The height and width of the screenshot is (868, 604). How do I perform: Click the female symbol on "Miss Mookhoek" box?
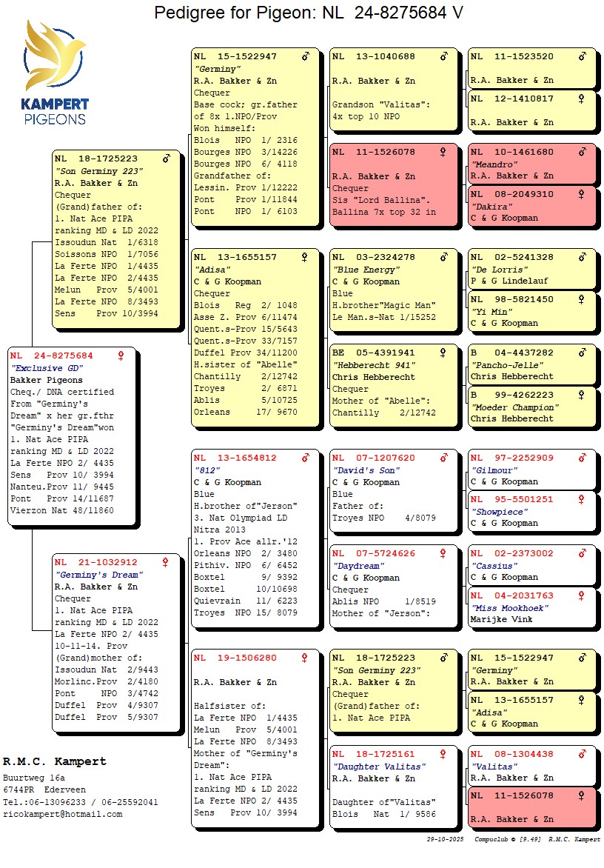click(x=582, y=595)
